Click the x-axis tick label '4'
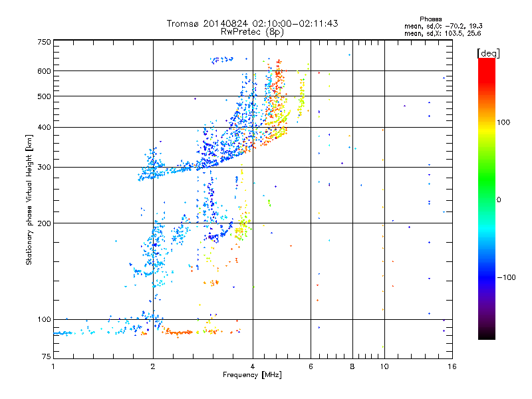Viewport: 532px width, 399px height. pos(253,366)
